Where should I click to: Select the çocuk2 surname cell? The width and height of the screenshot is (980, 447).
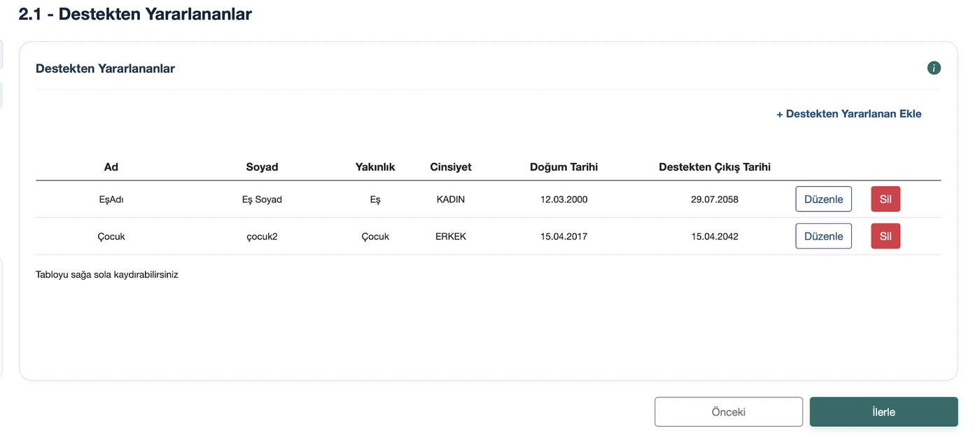click(262, 236)
